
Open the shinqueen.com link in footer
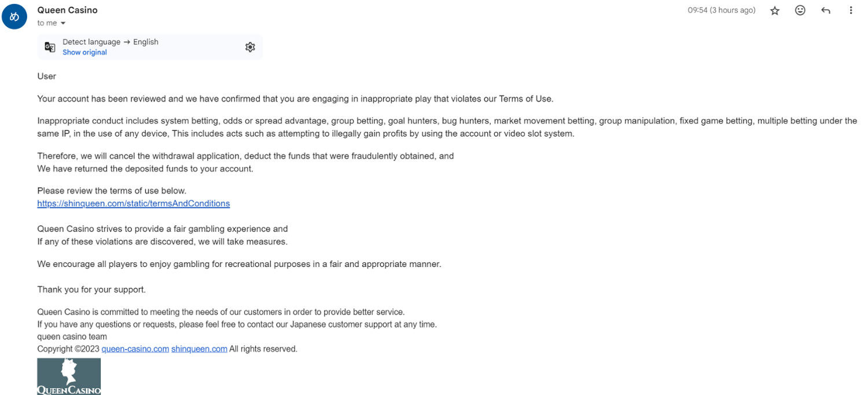(199, 349)
